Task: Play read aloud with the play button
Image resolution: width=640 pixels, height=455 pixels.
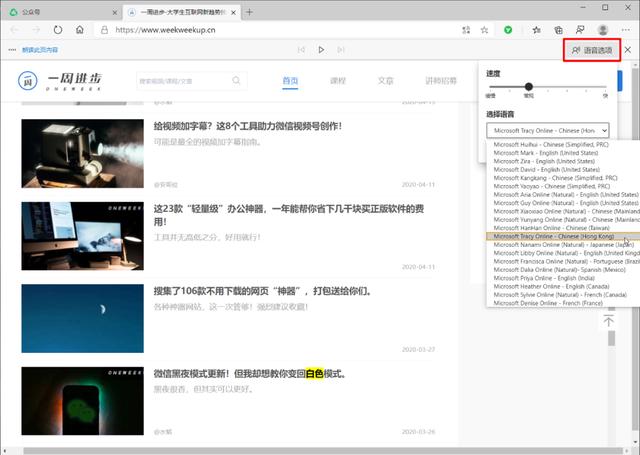Action: (x=321, y=50)
